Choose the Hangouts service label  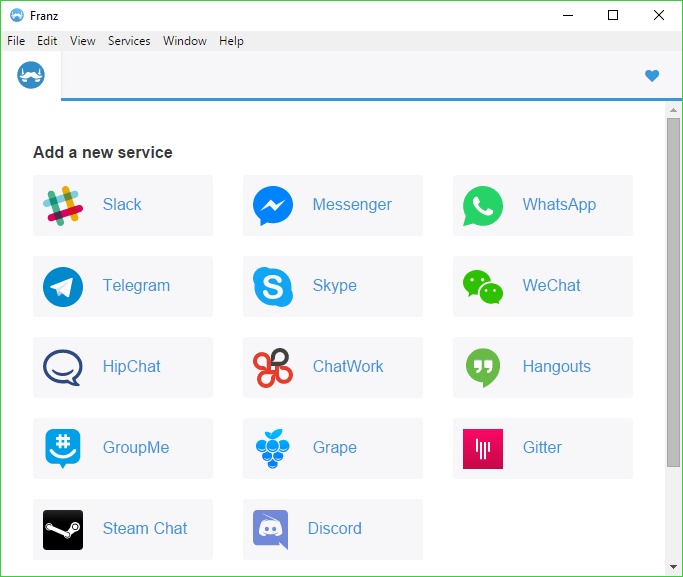click(557, 366)
